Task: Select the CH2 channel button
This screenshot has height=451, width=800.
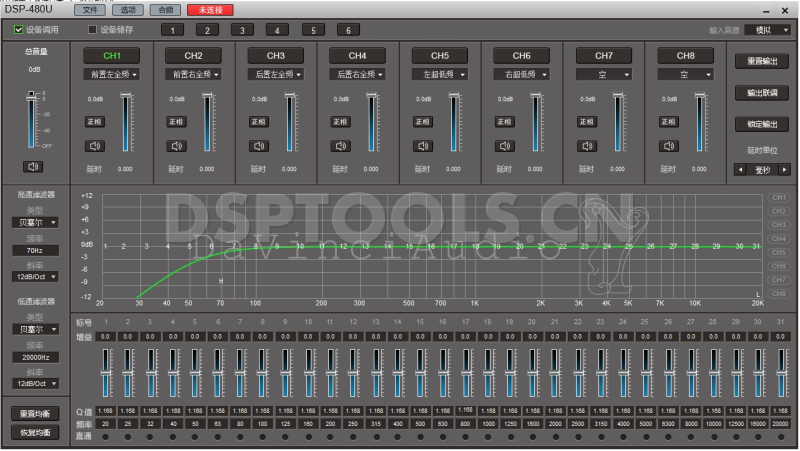Action: click(x=193, y=56)
